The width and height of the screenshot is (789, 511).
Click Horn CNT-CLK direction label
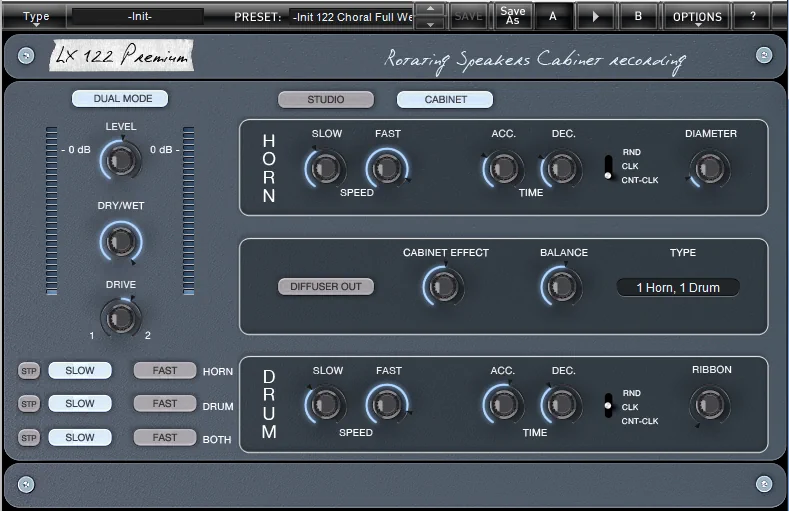(x=640, y=180)
